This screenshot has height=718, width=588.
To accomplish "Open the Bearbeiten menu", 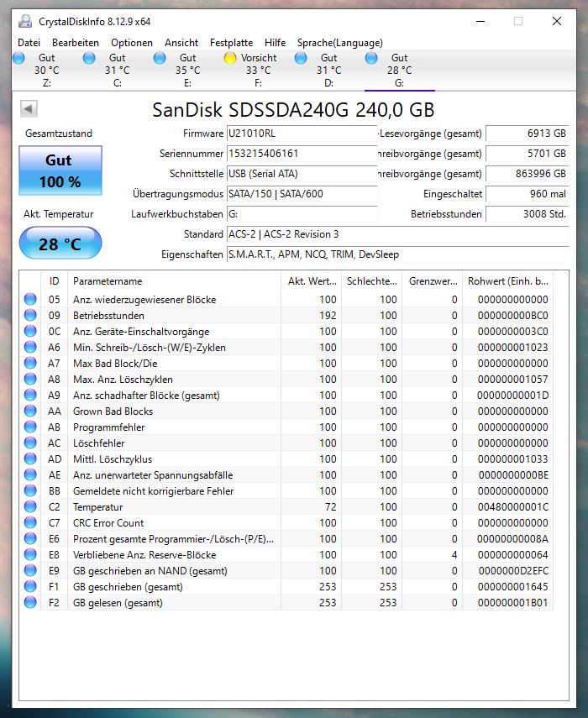I will [76, 43].
